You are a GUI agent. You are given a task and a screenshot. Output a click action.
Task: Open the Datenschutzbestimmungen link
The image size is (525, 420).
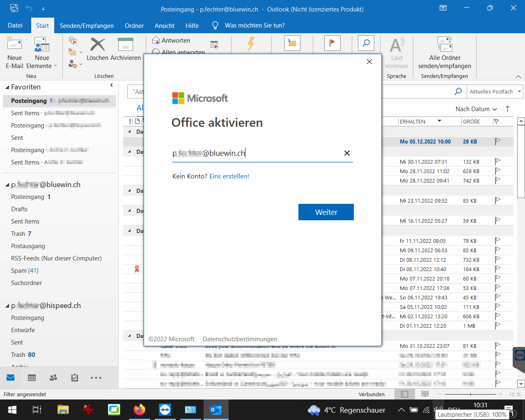[x=240, y=339]
